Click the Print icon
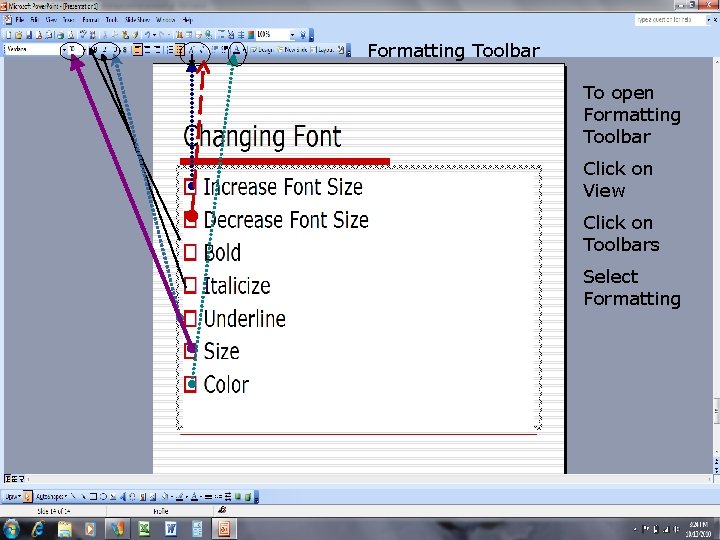 pos(60,35)
